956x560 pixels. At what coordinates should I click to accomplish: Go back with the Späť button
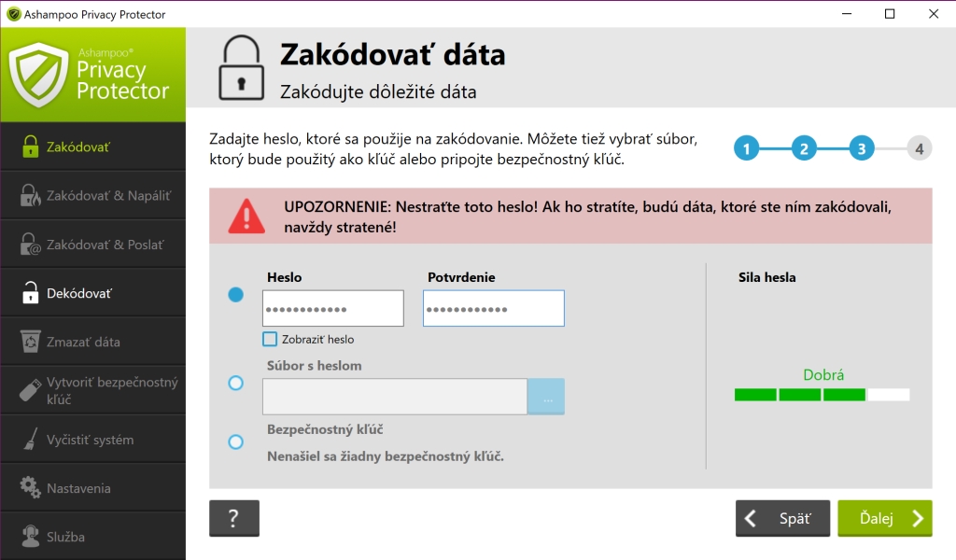coord(782,519)
